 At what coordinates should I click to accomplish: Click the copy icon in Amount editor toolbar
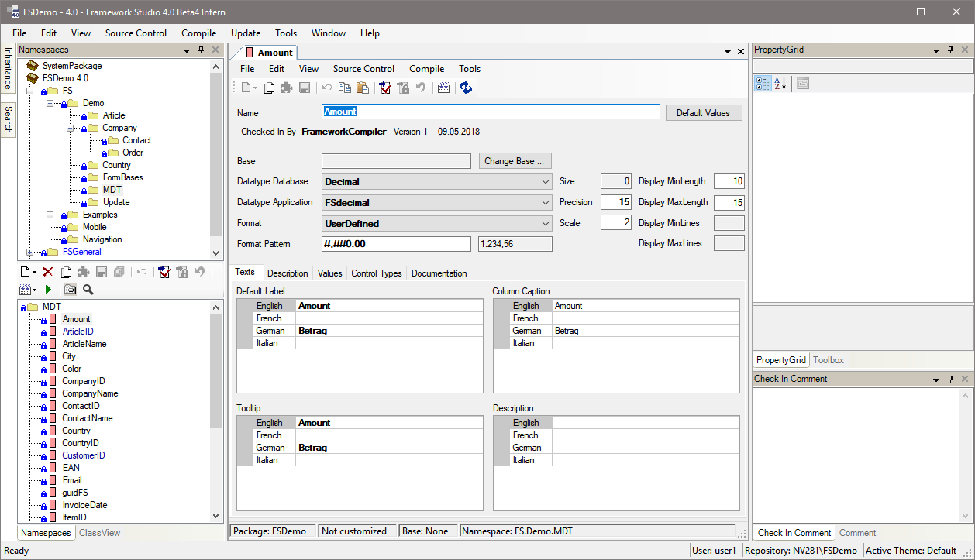[345, 88]
